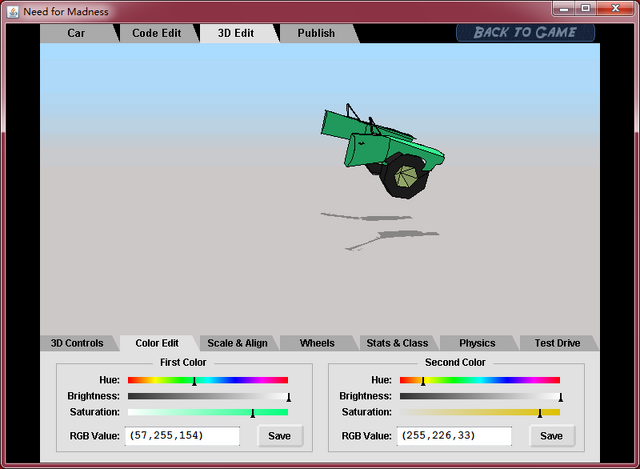The image size is (640, 469).
Task: Open the Scale & Align tab
Action: pyautogui.click(x=237, y=343)
